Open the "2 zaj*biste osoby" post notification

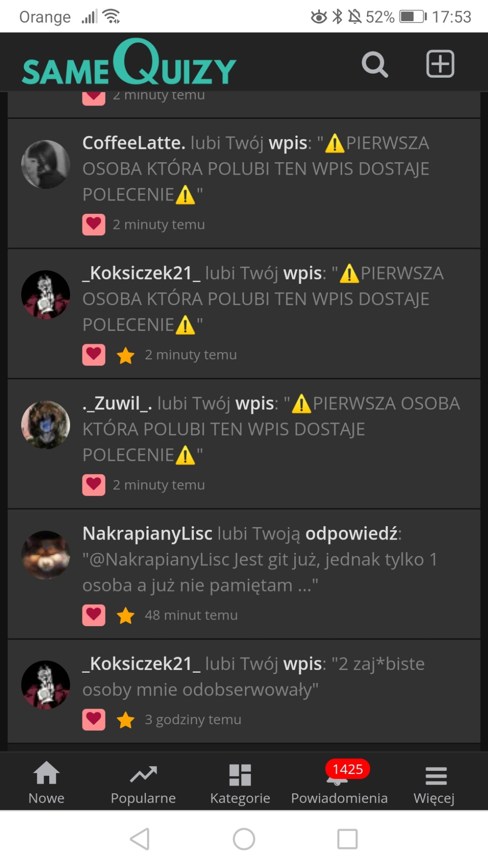[244, 691]
